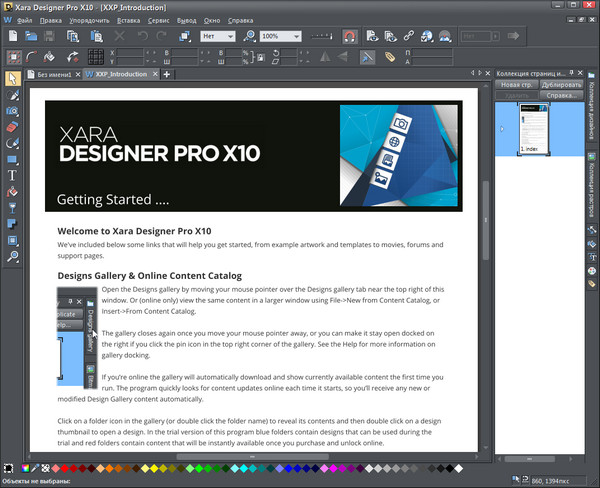The height and width of the screenshot is (488, 600).
Task: Open the zoom 100% dropdown
Action: point(299,36)
